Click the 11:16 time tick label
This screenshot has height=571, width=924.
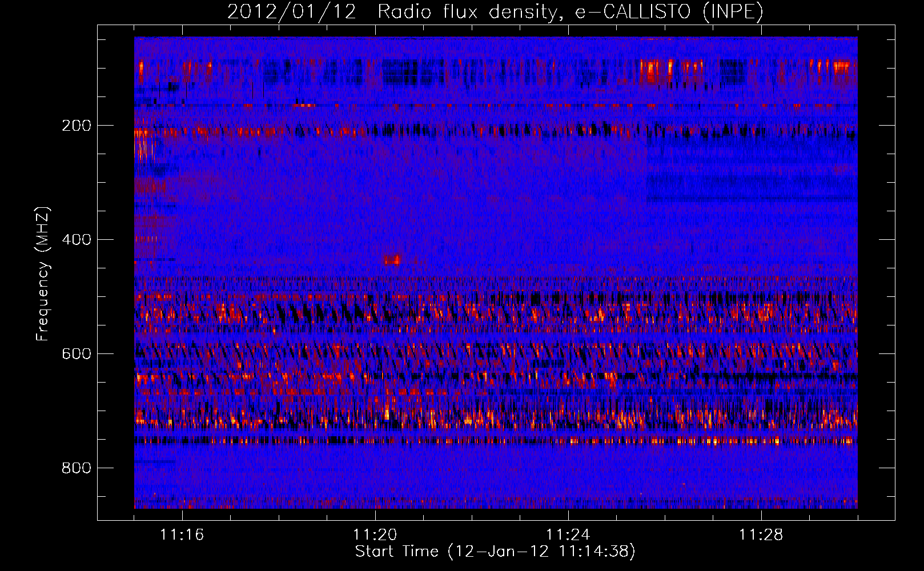pyautogui.click(x=182, y=535)
